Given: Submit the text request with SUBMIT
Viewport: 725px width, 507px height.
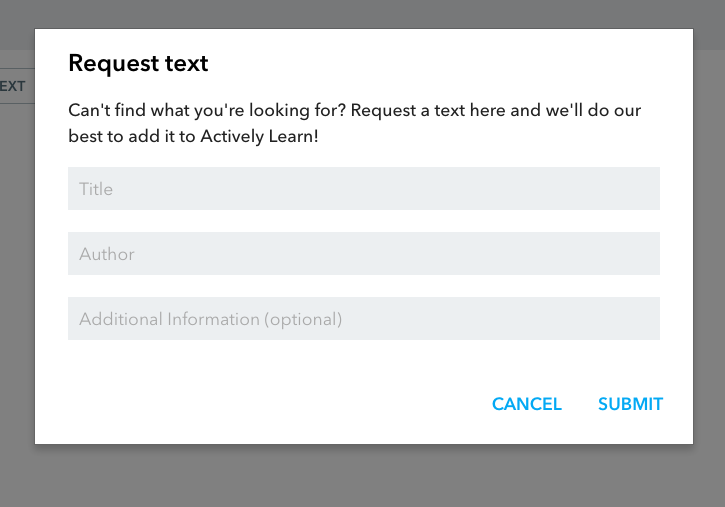Looking at the screenshot, I should (630, 404).
